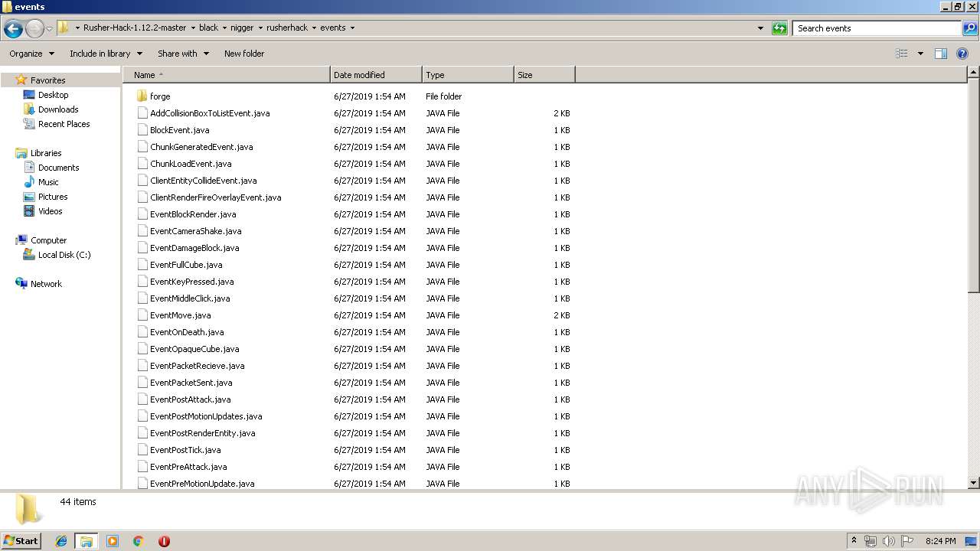Select BlockEvent.java file

tap(179, 130)
